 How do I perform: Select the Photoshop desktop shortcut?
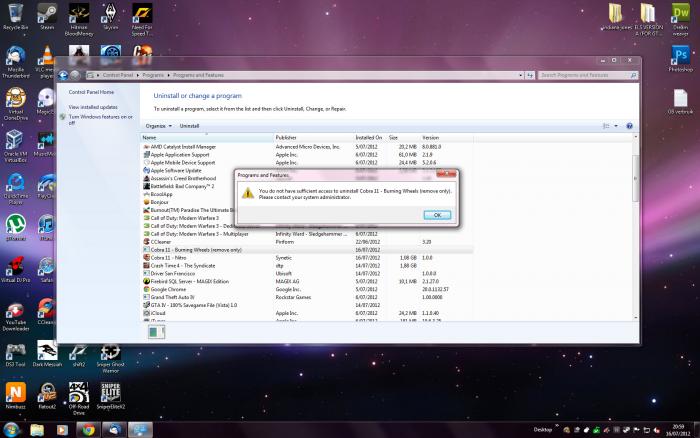click(680, 59)
